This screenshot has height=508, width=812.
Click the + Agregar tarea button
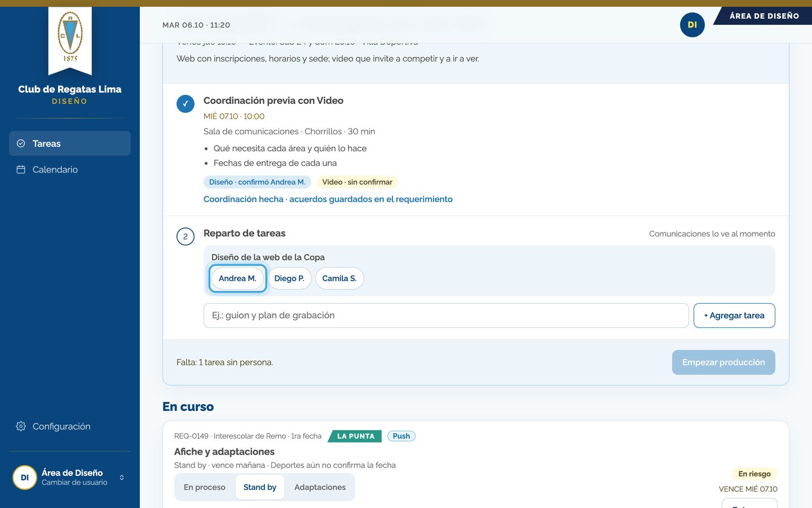point(734,316)
